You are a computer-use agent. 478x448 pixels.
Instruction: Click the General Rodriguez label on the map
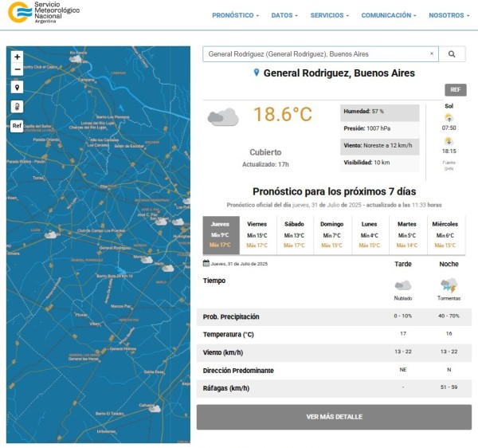coord(115,248)
